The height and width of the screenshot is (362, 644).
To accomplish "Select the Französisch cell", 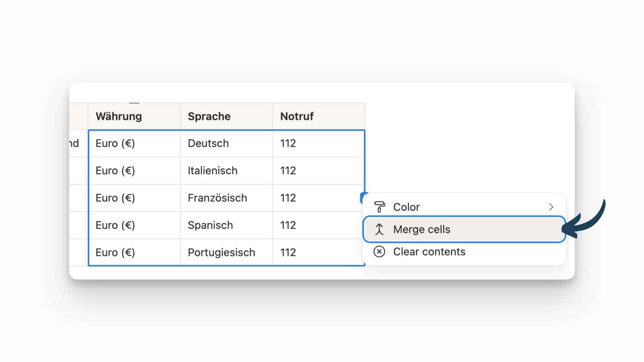I will point(227,198).
